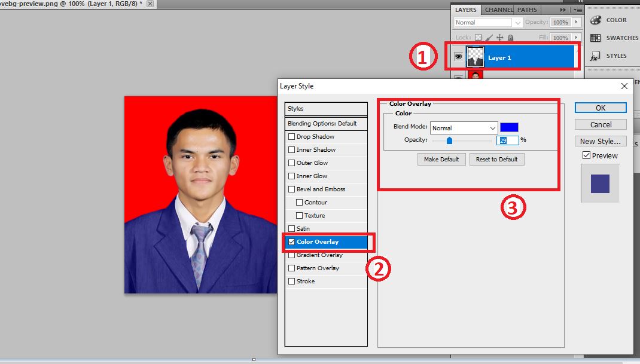Click the COLOR panel label
Image resolution: width=640 pixels, height=364 pixels.
coord(616,20)
